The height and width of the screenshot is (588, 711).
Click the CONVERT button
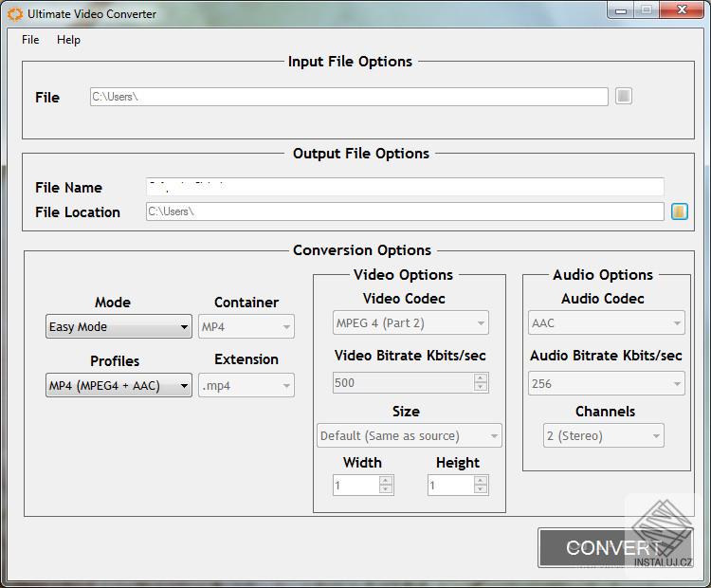tap(616, 547)
